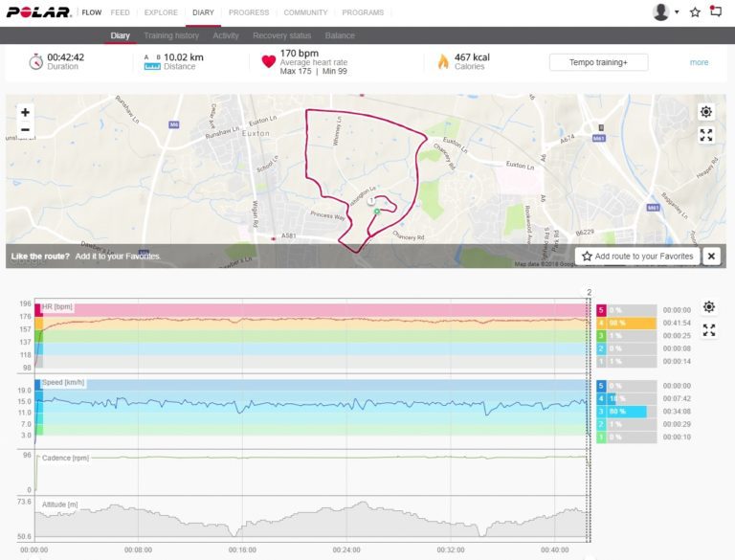
Task: Select speed zone 3 bar
Action: 627,412
